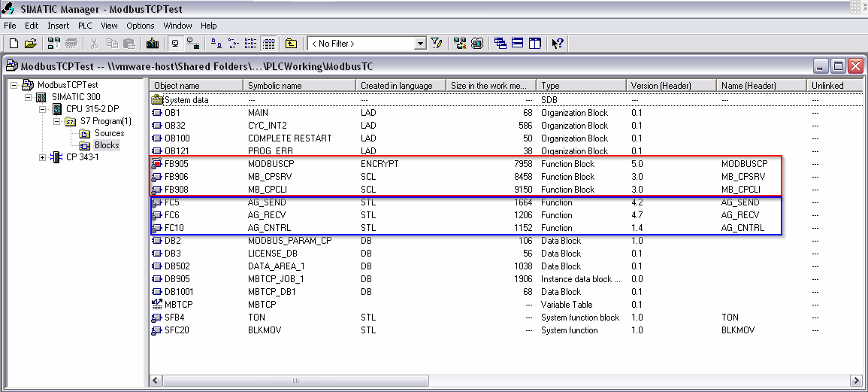Image resolution: width=868 pixels, height=392 pixels.
Task: Click the Open Project folder icon
Action: [x=30, y=44]
